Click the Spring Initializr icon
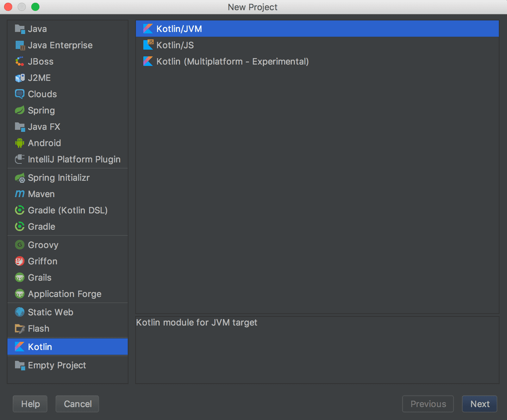Screen dimensions: 507x420 click(x=20, y=178)
